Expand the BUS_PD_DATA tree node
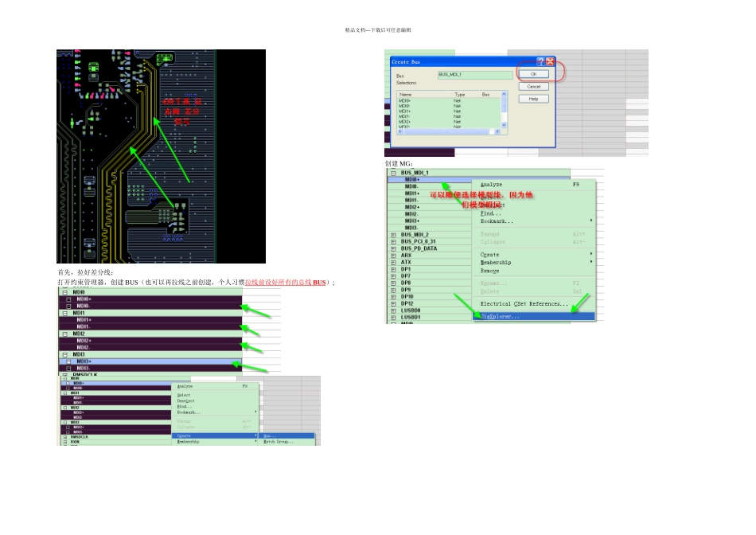This screenshot has width=756, height=535. click(392, 248)
